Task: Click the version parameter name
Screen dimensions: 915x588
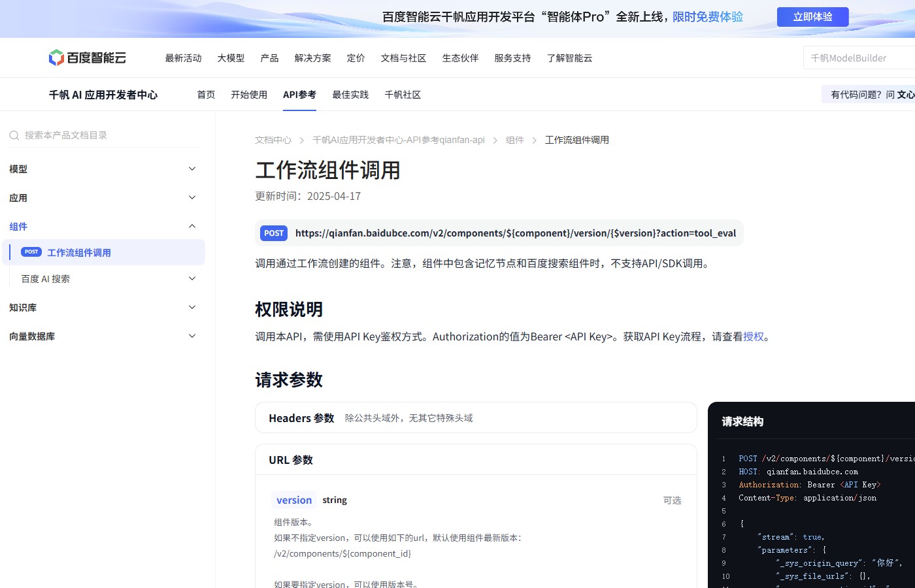Action: click(294, 500)
